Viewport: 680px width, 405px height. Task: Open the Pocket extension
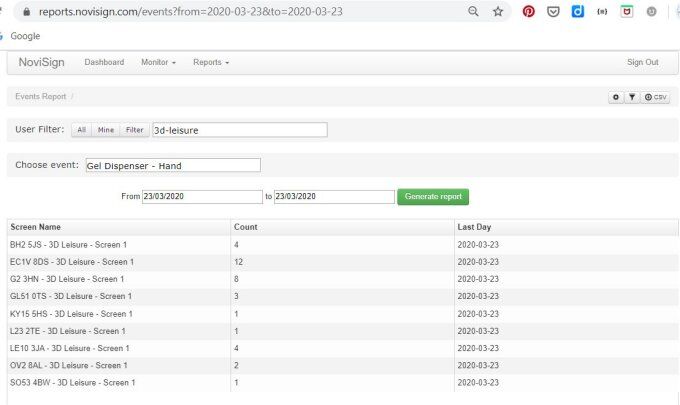click(553, 12)
